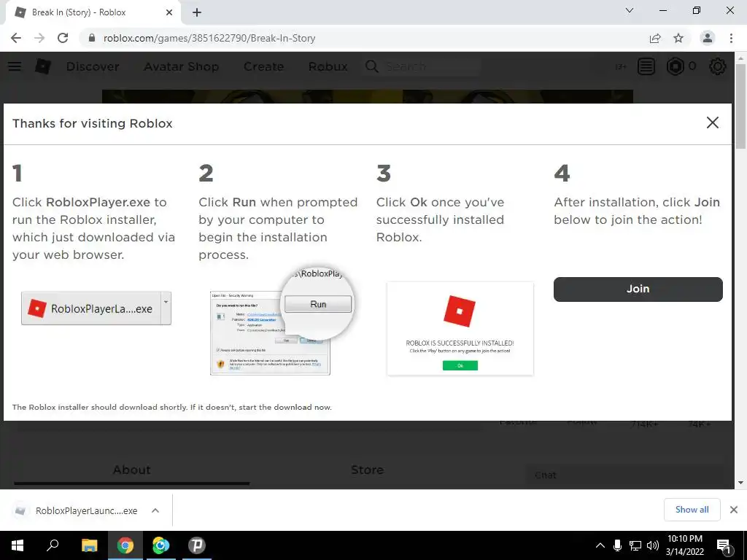The width and height of the screenshot is (747, 560).
Task: Open Roblox hamburger navigation menu
Action: tap(15, 66)
